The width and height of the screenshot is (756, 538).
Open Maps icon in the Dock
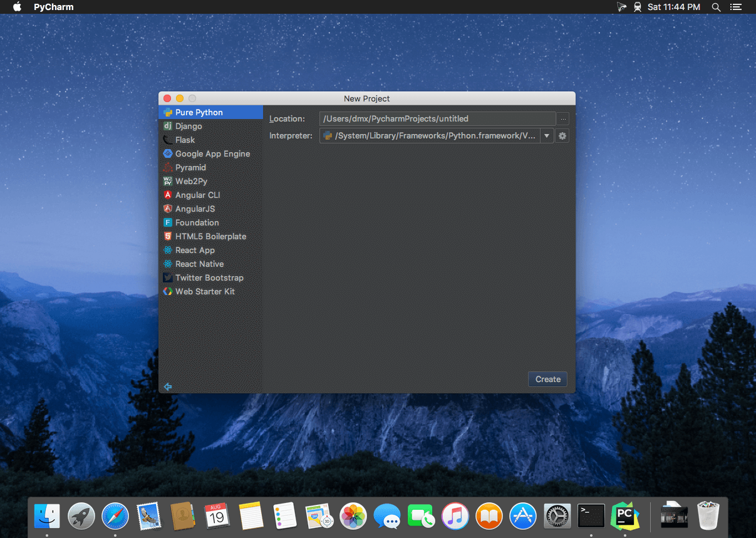point(319,516)
